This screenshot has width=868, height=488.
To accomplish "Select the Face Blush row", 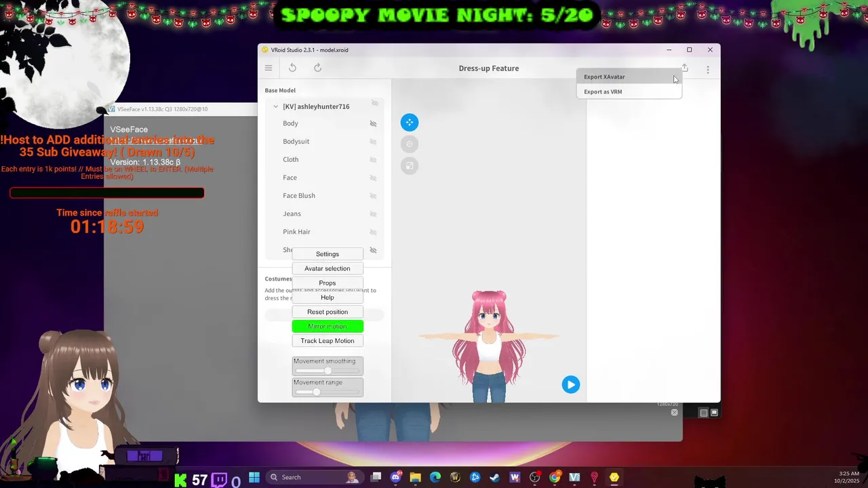I will 325,196.
